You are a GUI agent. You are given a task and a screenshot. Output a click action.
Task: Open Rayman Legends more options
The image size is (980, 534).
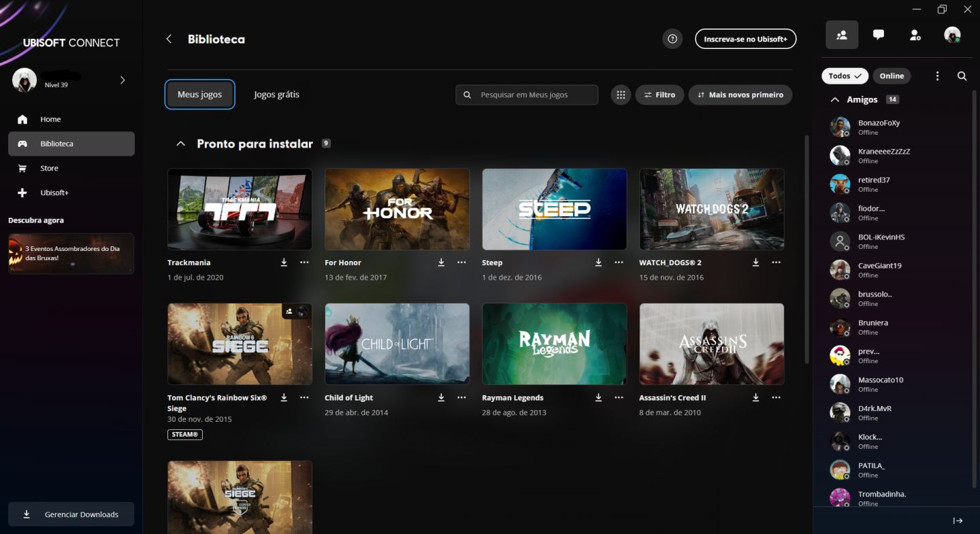[619, 398]
